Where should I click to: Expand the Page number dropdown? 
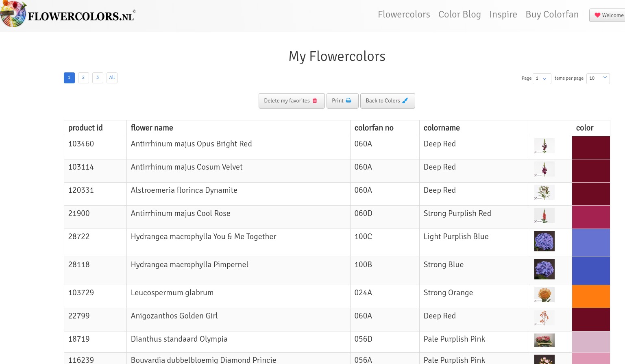[542, 78]
